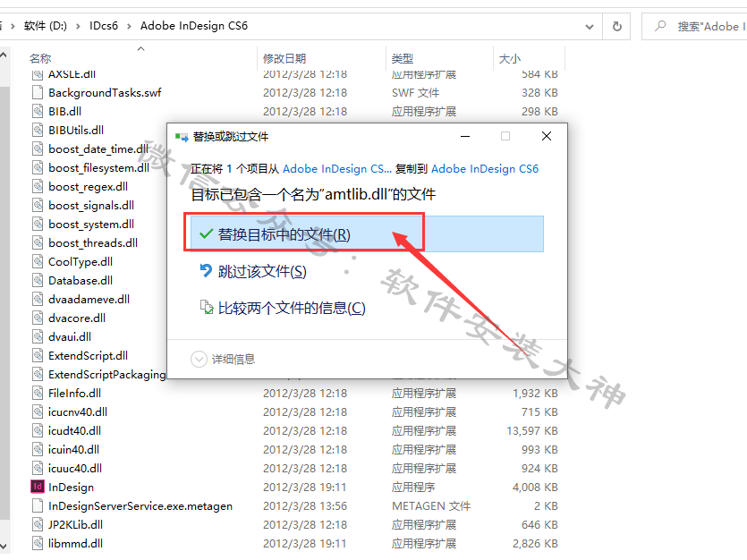Select the boost_regex.dll file icon
747x560 pixels.
(38, 186)
